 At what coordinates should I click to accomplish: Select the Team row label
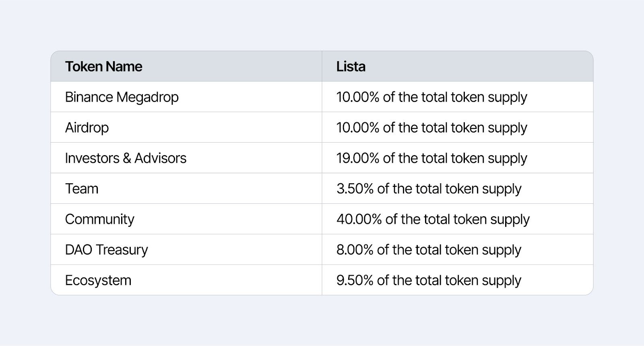pyautogui.click(x=82, y=189)
